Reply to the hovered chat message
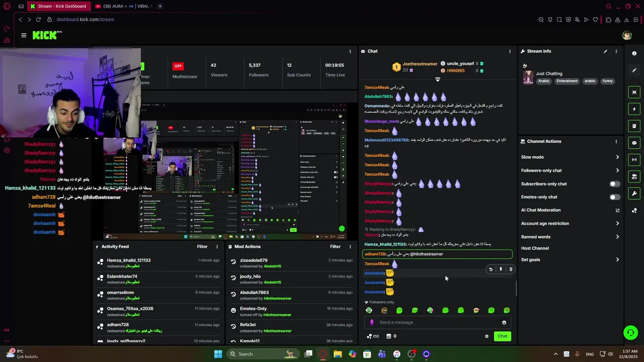 click(x=491, y=269)
